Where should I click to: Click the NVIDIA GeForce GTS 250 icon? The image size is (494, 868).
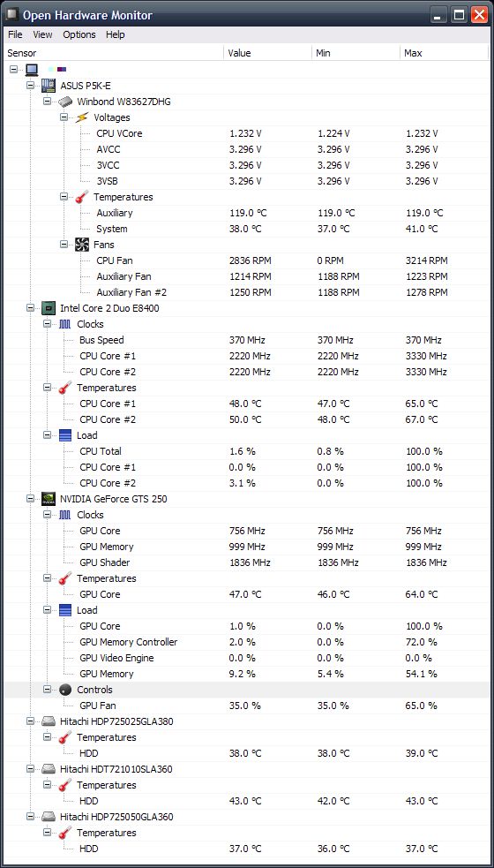pyautogui.click(x=49, y=499)
